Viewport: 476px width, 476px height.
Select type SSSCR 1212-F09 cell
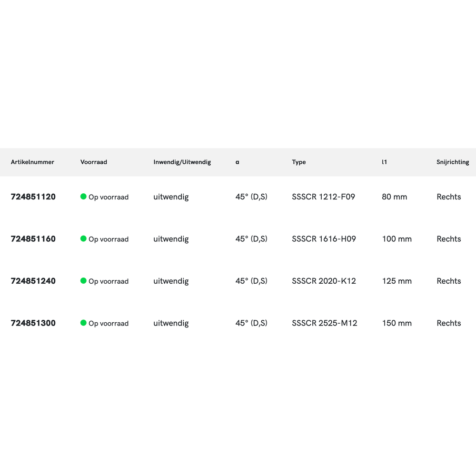[x=323, y=197]
